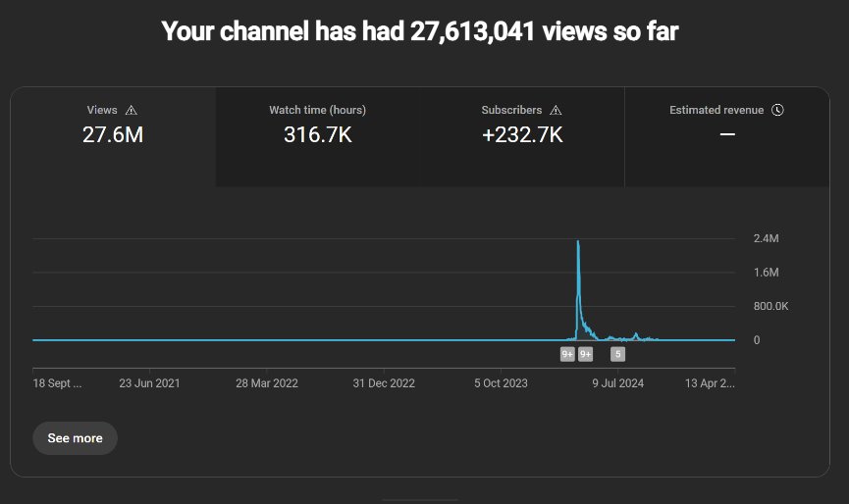Switch to Watch time (hours) tab
849x504 pixels.
(x=318, y=137)
